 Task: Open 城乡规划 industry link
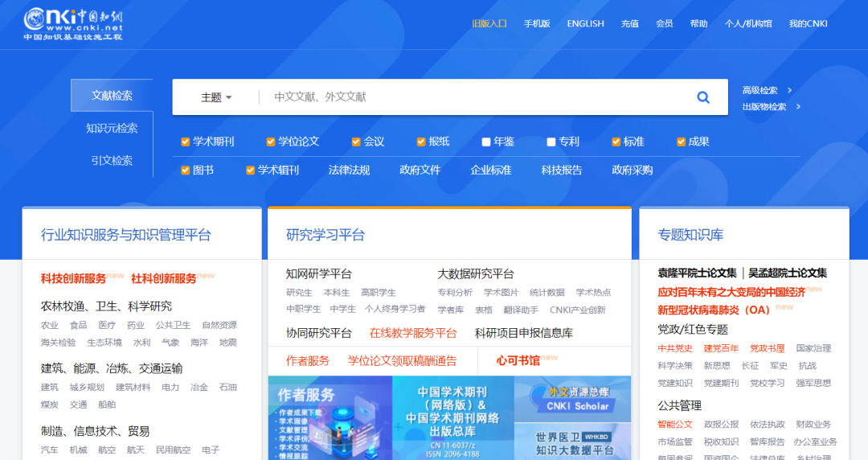click(87, 388)
